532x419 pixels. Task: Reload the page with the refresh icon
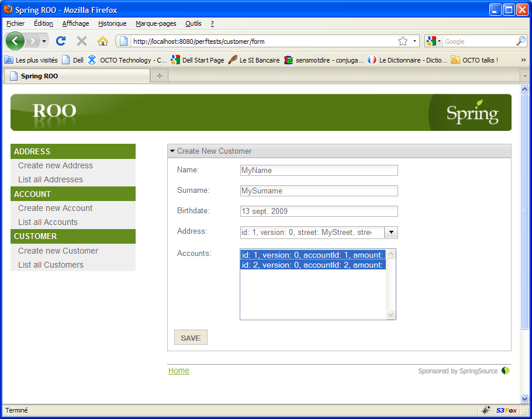[60, 41]
